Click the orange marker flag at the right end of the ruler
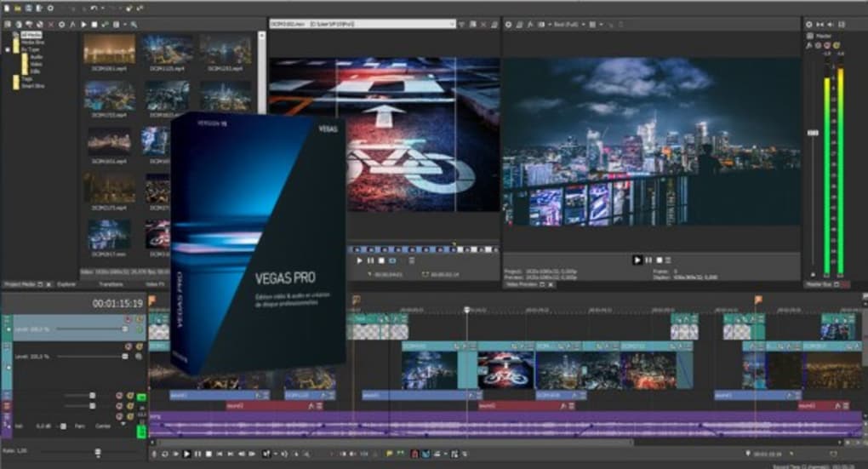The height and width of the screenshot is (469, 868). tap(758, 300)
